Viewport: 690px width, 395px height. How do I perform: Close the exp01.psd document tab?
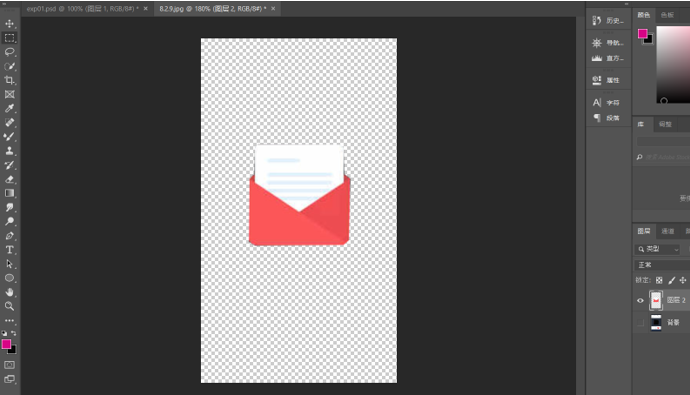146,9
